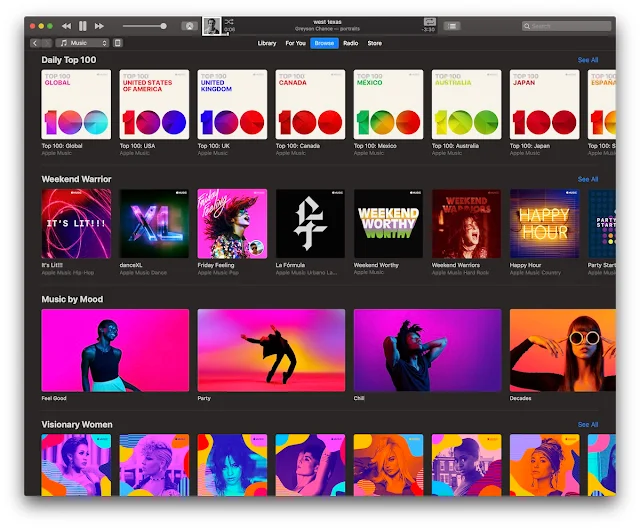The width and height of the screenshot is (640, 528).
Task: Open first Visionary Women playlist cover
Action: point(76,465)
